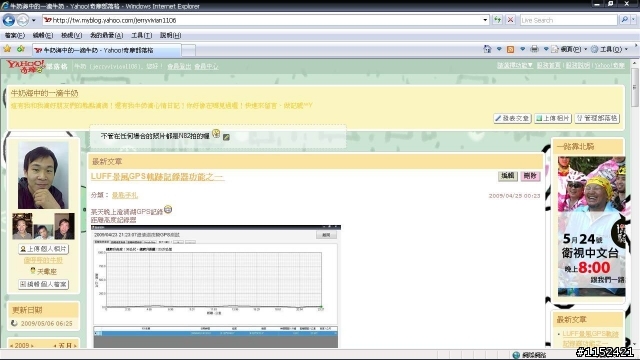Stop loading with the red X icon
This screenshot has width=640, height=360.
click(510, 20)
